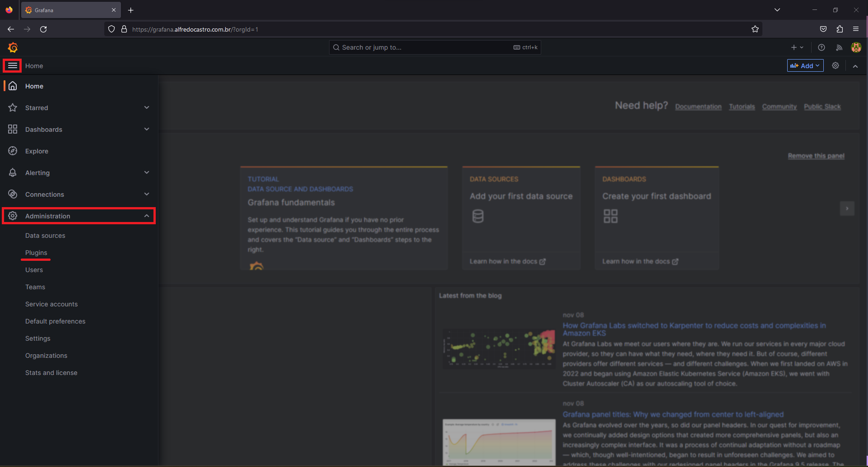Open Service accounts page
868x467 pixels.
point(51,304)
